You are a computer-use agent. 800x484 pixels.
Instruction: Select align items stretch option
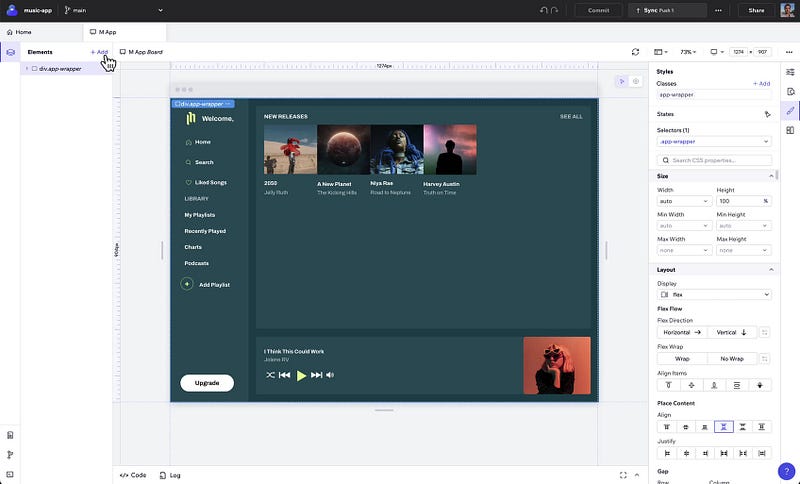737,385
